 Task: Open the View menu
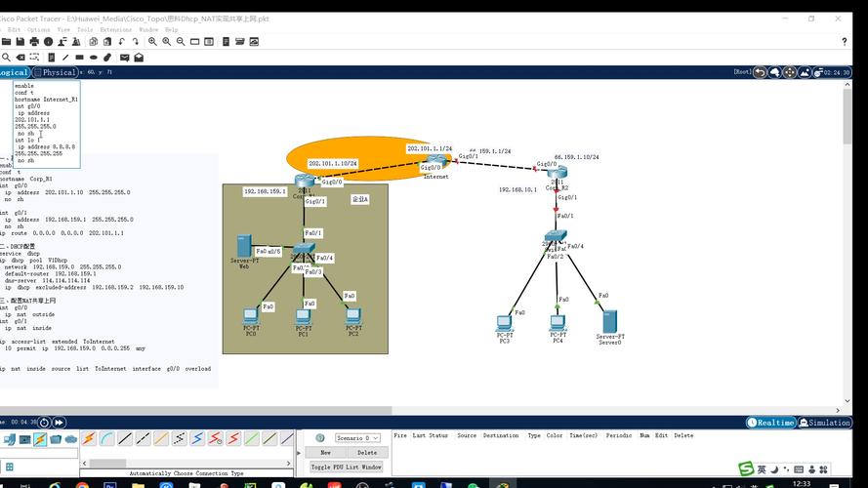63,30
